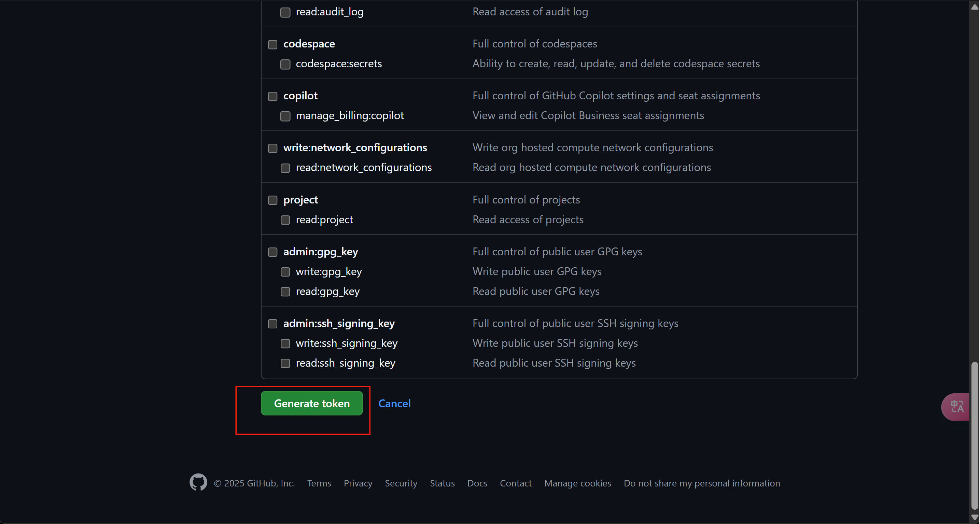The image size is (980, 524).
Task: Enable read:network_configurations access
Action: 285,168
